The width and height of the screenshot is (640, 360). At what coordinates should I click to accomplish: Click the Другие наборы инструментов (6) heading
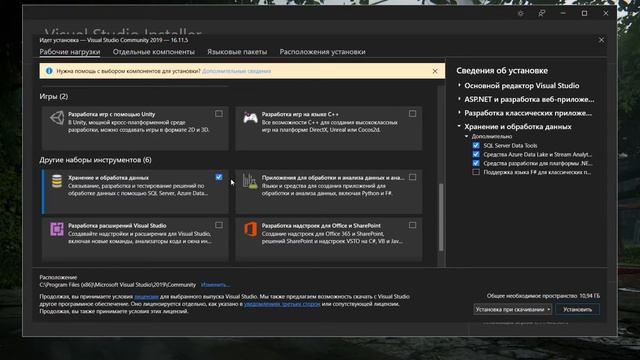(96, 160)
